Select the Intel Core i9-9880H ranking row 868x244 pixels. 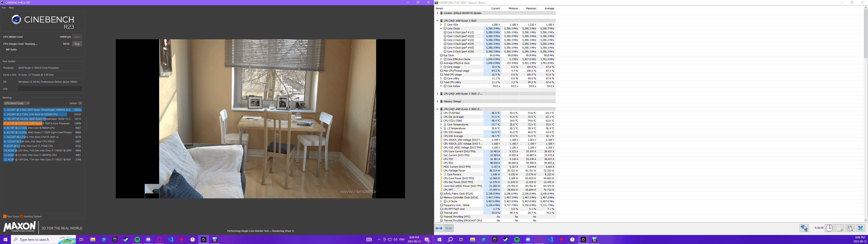click(x=42, y=128)
